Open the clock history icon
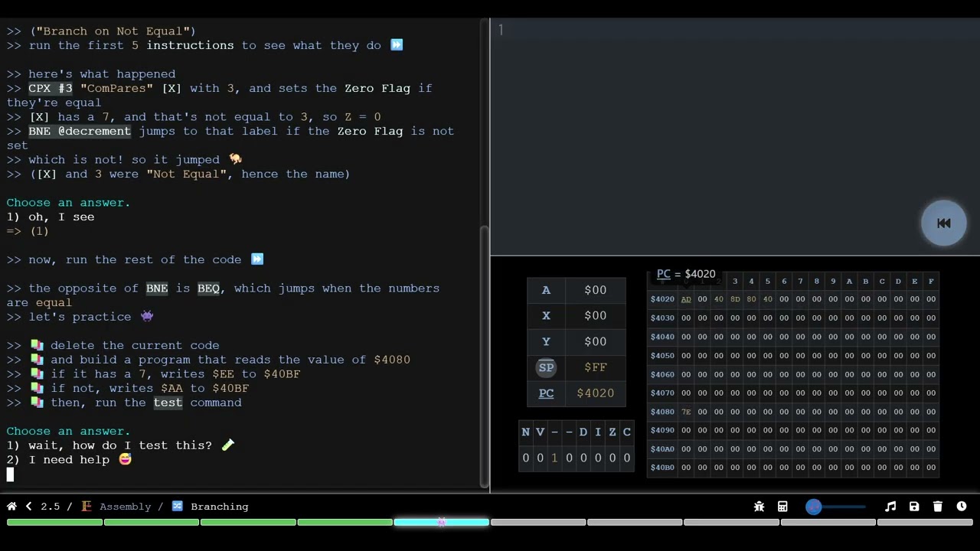Image resolution: width=980 pixels, height=551 pixels. click(x=962, y=507)
